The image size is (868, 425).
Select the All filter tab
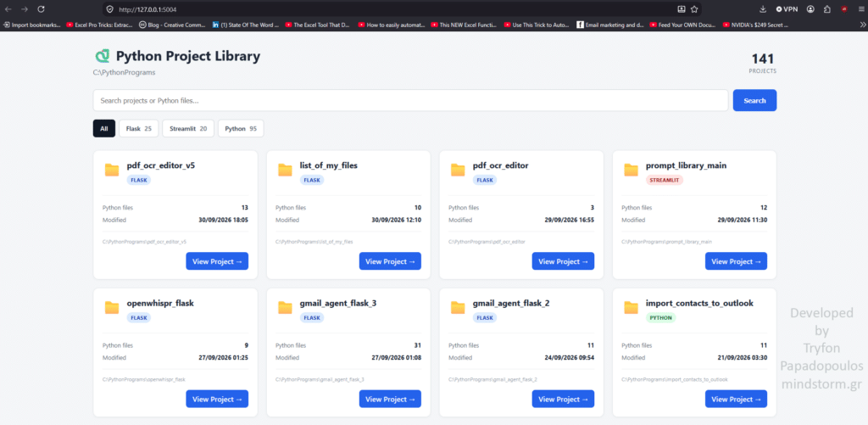(x=104, y=129)
